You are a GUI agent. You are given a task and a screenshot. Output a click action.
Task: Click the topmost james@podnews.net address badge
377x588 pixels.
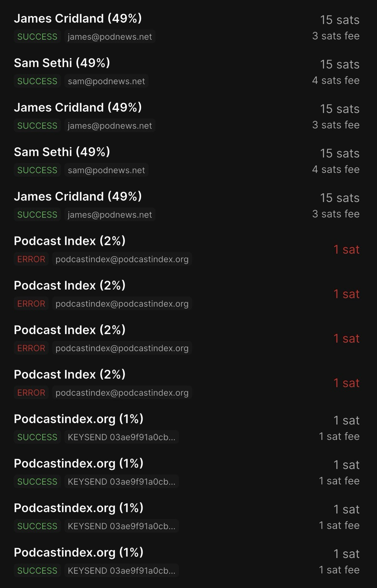coord(110,37)
